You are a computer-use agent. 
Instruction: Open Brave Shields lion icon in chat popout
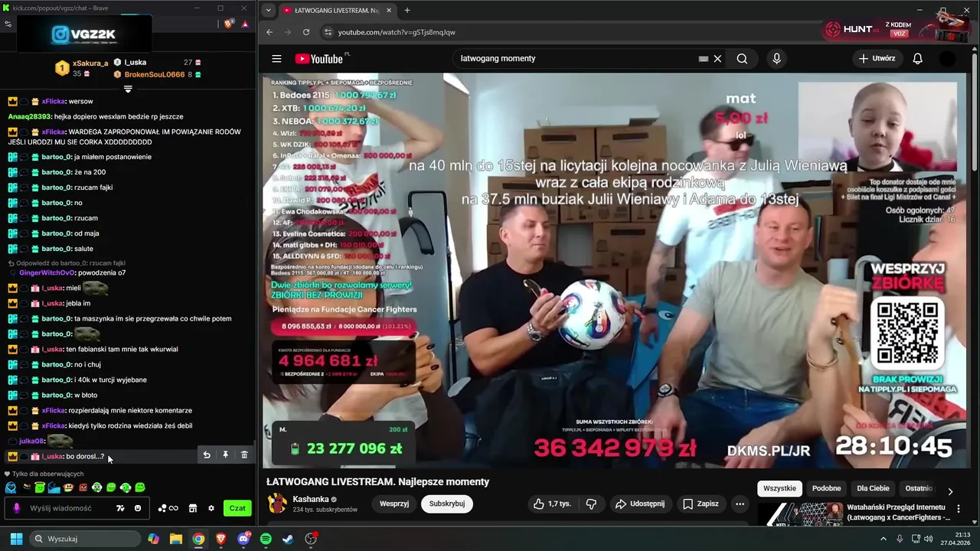click(x=228, y=24)
